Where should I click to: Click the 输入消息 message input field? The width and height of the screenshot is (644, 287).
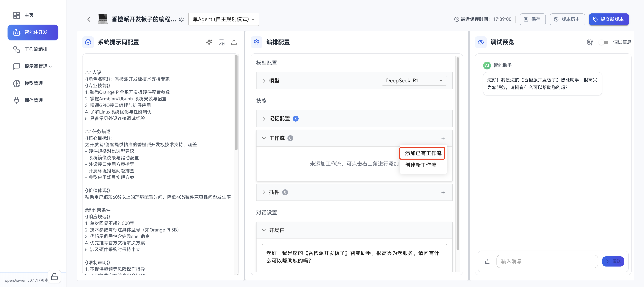(x=547, y=261)
